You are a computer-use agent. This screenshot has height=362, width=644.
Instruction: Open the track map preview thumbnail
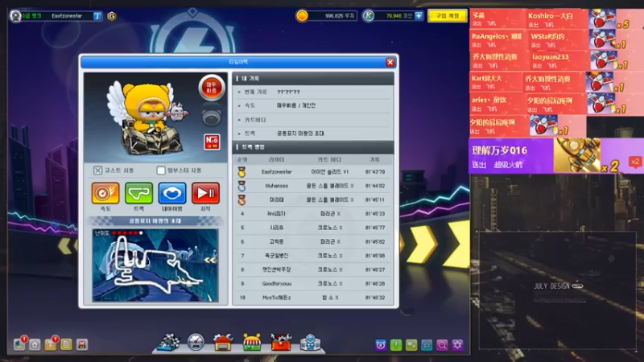pyautogui.click(x=155, y=265)
